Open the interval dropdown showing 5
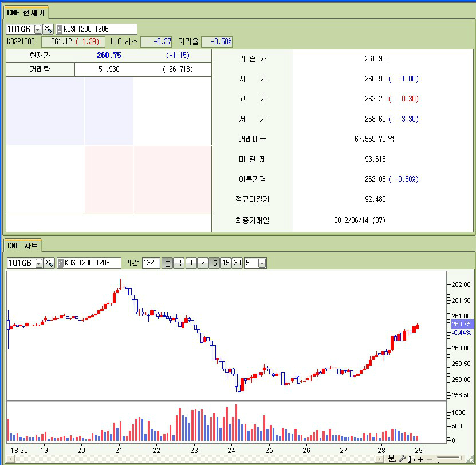Viewport: 476px width, 465px height. (262, 263)
